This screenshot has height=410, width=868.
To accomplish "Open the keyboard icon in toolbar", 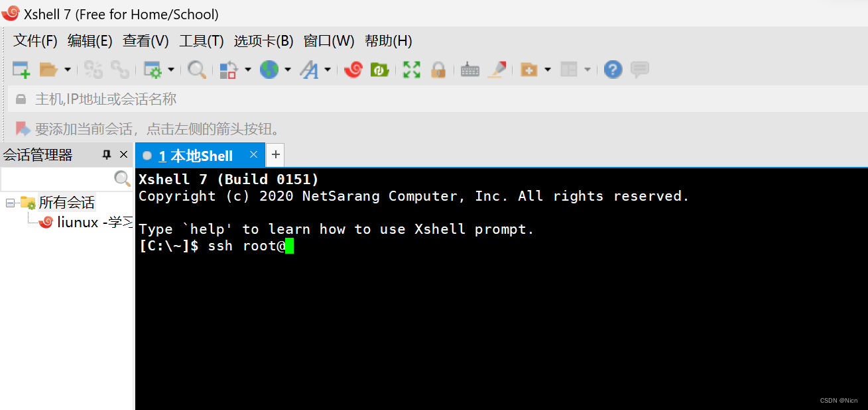I will [x=469, y=70].
